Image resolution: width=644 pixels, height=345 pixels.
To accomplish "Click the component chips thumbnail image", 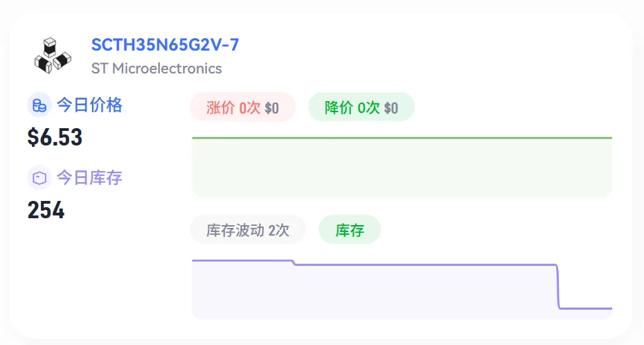I will point(53,55).
